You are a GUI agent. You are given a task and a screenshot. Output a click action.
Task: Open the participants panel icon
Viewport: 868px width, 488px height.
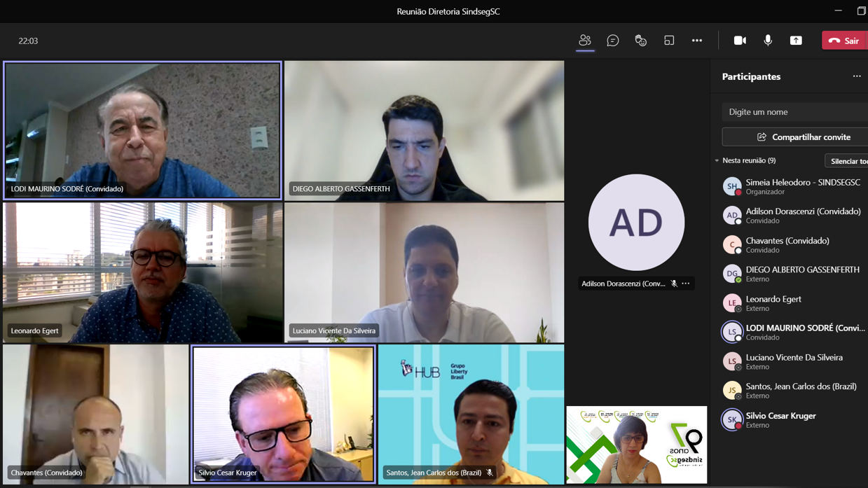tap(585, 41)
